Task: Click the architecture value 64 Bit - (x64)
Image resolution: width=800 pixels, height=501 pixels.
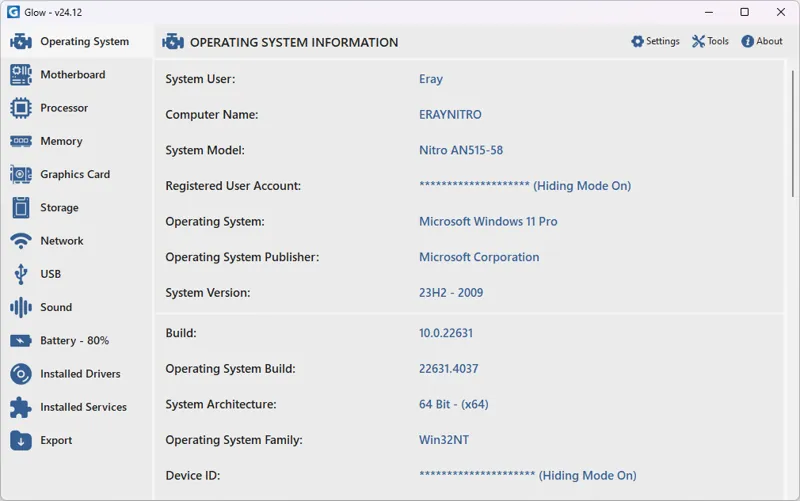Action: [454, 405]
